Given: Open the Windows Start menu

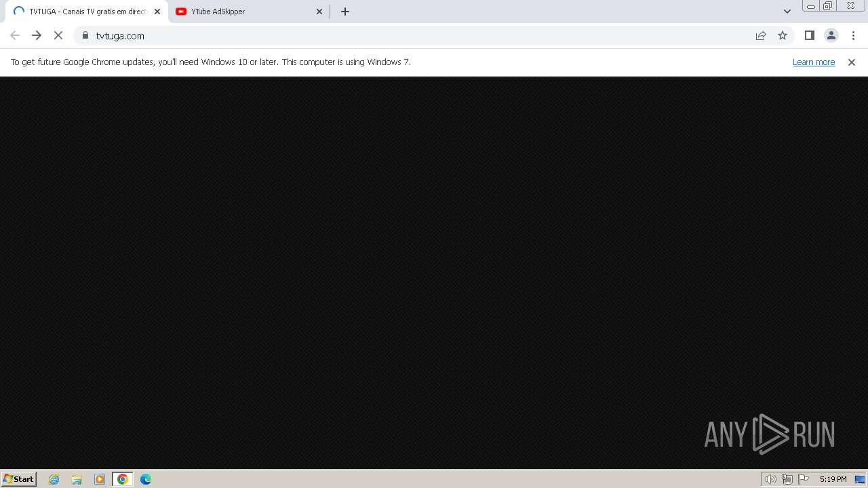Looking at the screenshot, I should pos(19,479).
